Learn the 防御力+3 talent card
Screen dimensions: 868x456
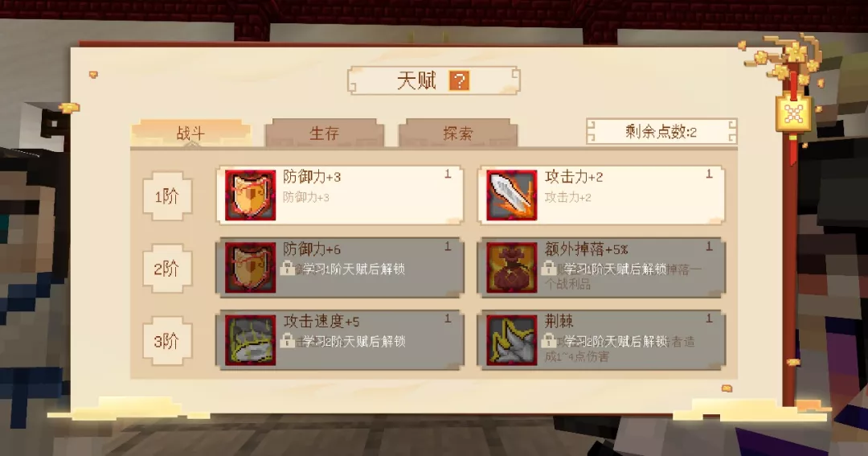pos(341,195)
